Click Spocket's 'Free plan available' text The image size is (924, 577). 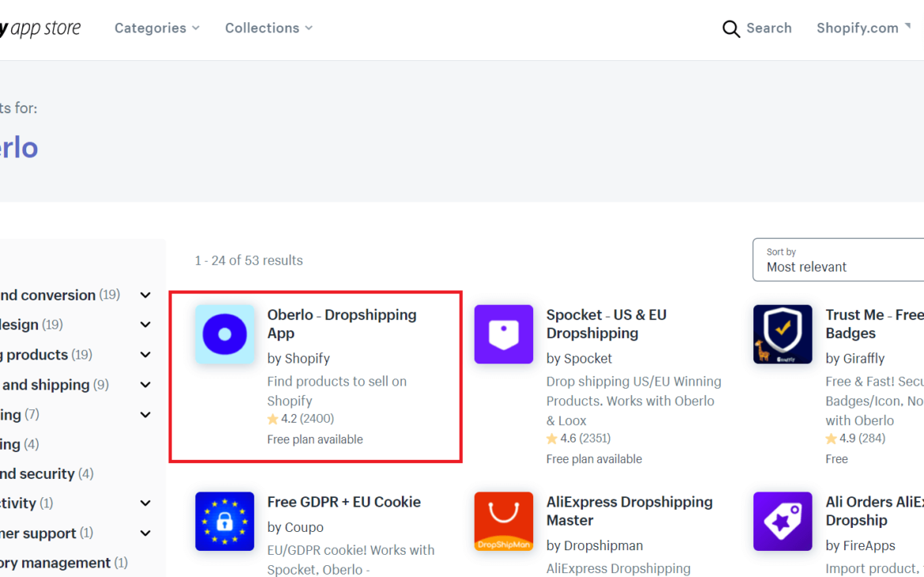tap(594, 459)
